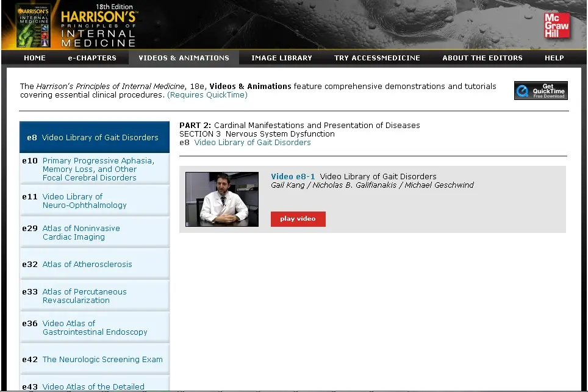Open e29 Atlas of Noninvasive Cardiac Imaging
588x392 pixels.
tap(95, 232)
